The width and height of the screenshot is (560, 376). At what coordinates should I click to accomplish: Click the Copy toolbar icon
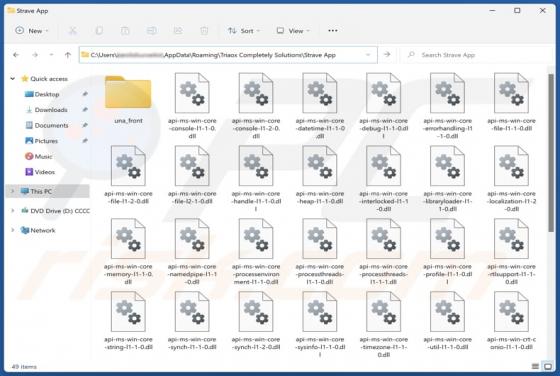click(99, 31)
